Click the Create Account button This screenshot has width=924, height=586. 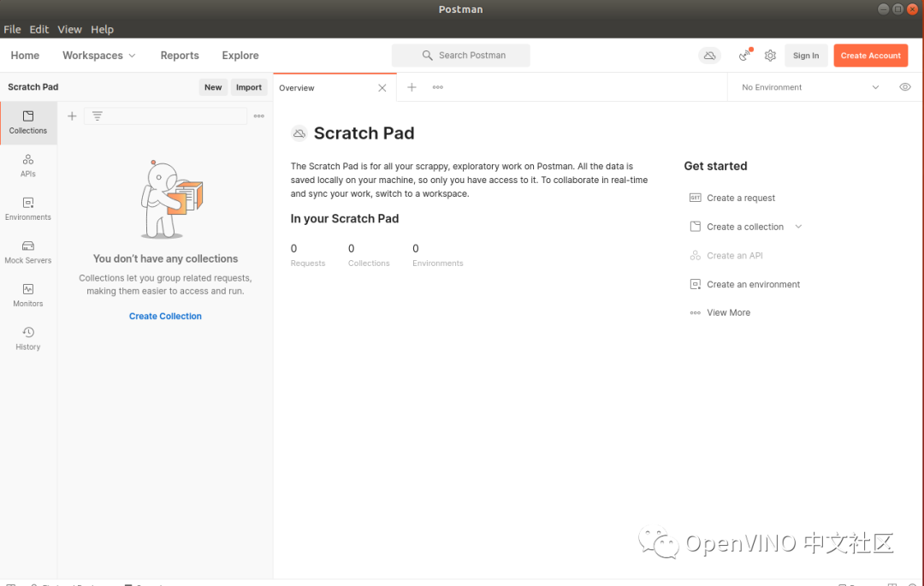[870, 56]
